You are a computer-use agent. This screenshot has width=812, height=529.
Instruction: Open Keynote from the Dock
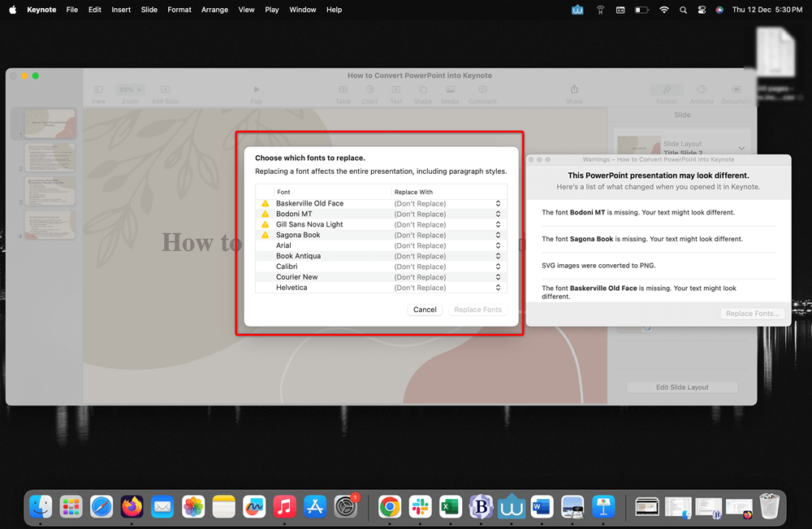click(603, 507)
